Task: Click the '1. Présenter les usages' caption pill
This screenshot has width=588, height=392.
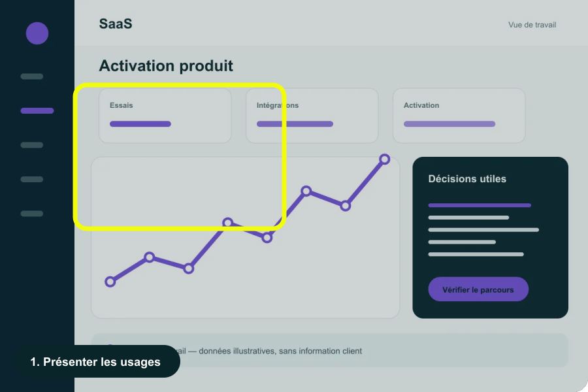Action: [95, 361]
